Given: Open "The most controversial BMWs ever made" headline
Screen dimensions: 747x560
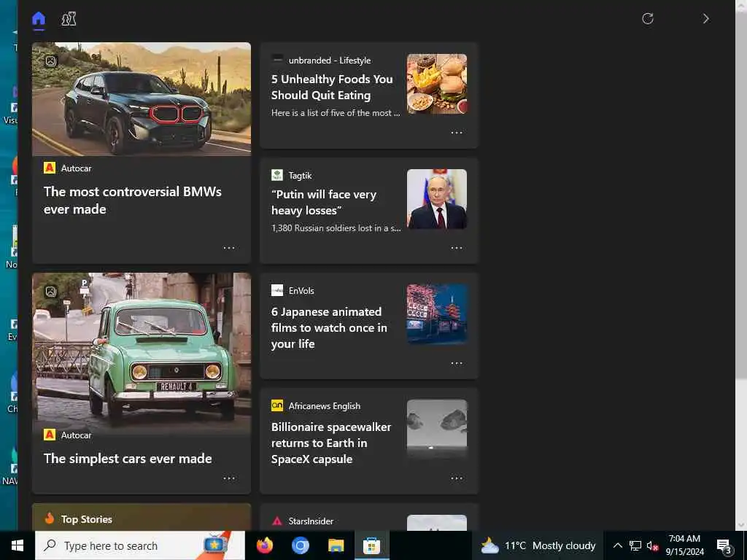Looking at the screenshot, I should pyautogui.click(x=133, y=200).
